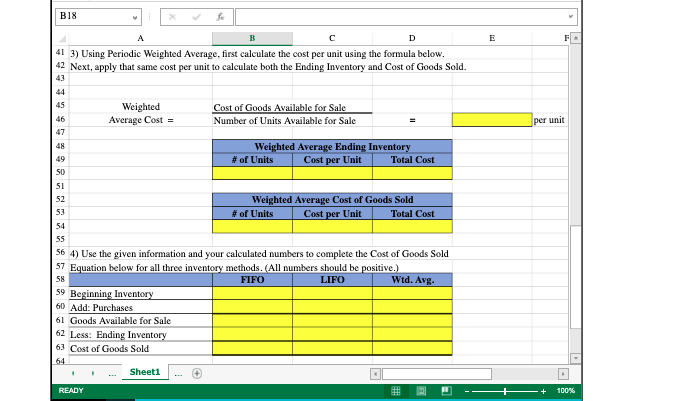Click Ending Inventory Total Cost yellow cell
The height and width of the screenshot is (401, 674).
click(412, 173)
